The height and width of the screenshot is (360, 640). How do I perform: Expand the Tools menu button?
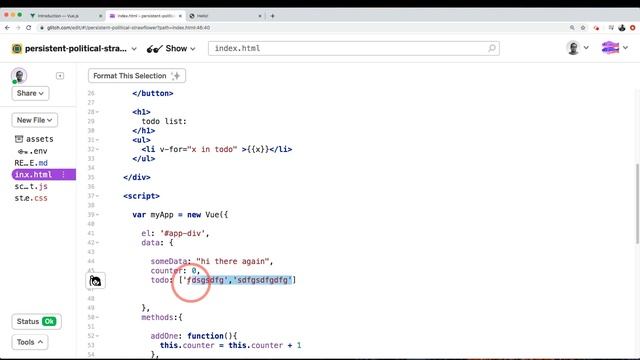pos(30,342)
